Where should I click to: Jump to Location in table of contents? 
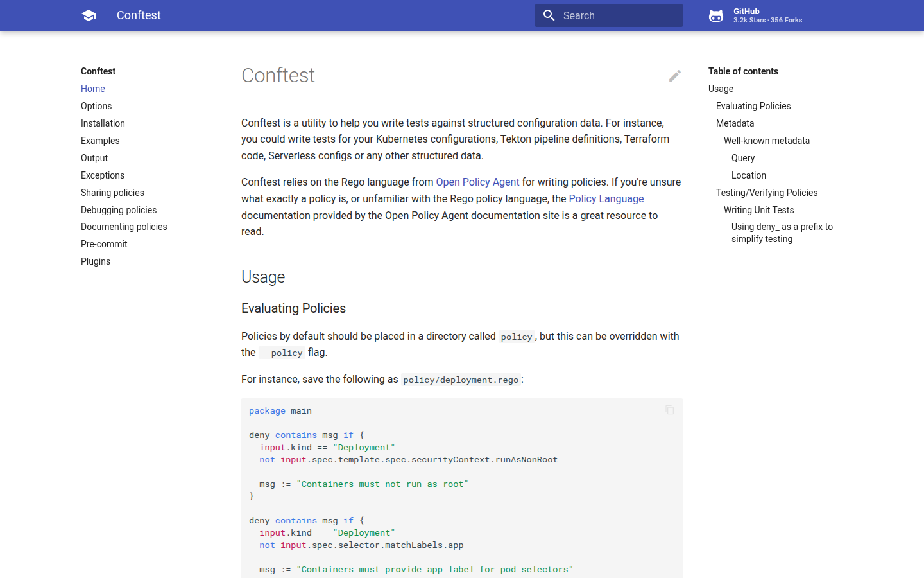pos(749,175)
